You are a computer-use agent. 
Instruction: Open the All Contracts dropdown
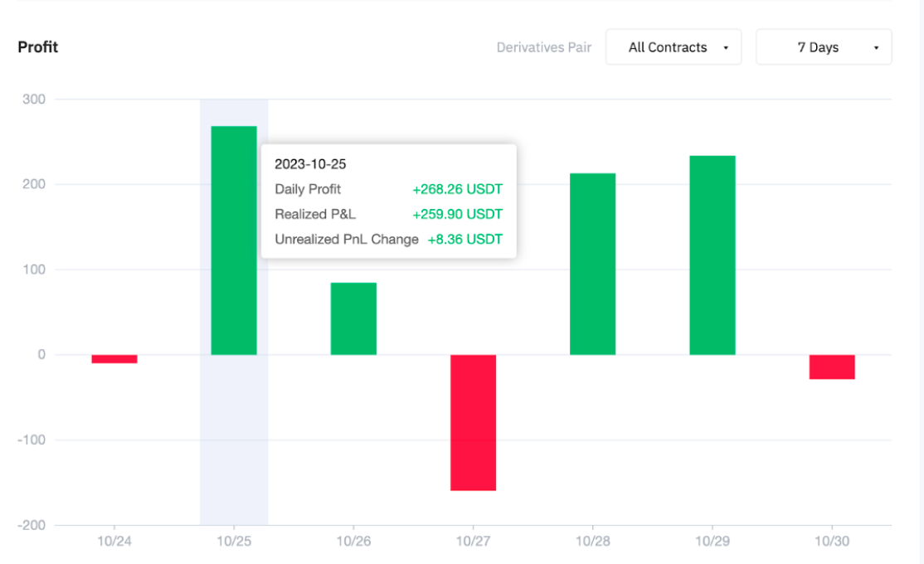(x=673, y=47)
